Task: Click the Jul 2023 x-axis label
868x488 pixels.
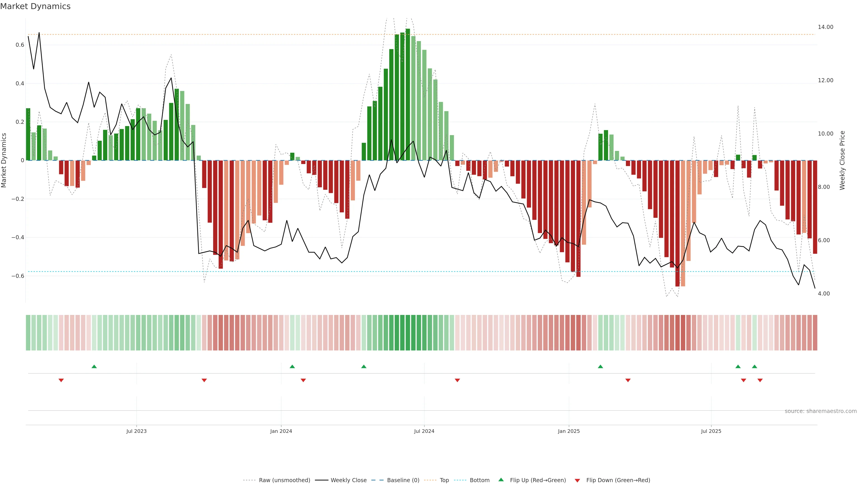Action: 137,431
